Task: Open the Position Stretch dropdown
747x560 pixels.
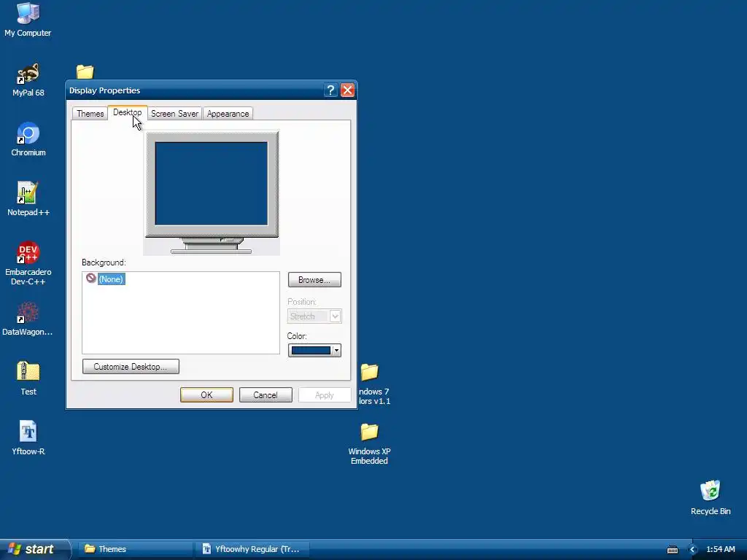Action: click(314, 316)
